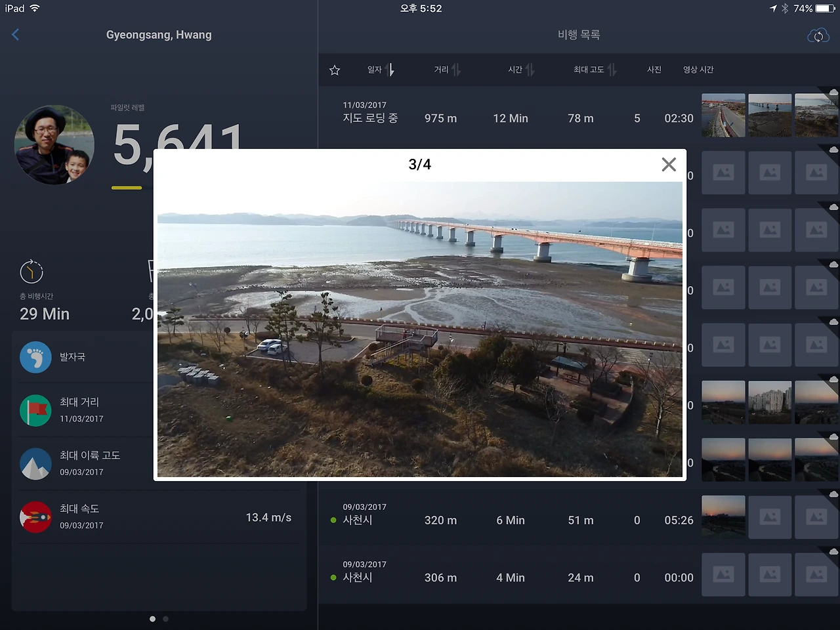Open the 발자국 footprints entry
Image resolution: width=840 pixels, height=630 pixels.
tap(159, 357)
